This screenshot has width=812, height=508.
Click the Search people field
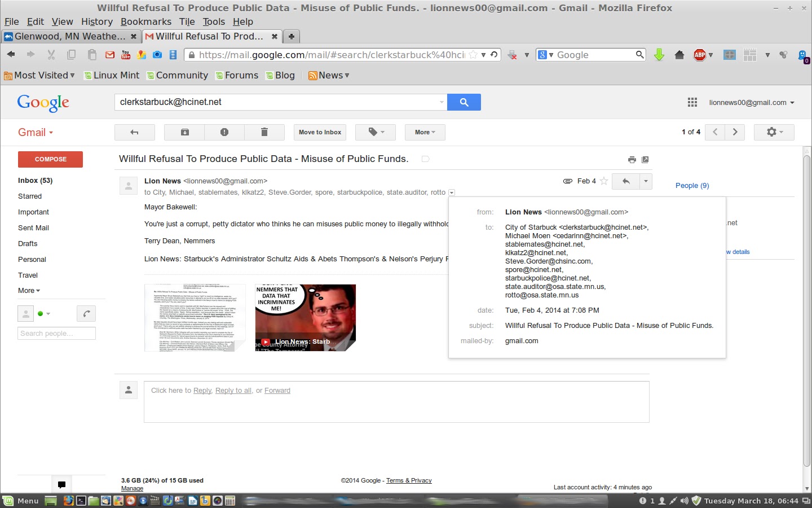click(56, 333)
